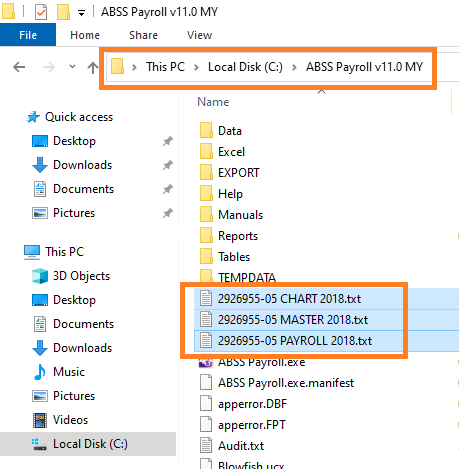The height and width of the screenshot is (469, 459).
Task: Select ABSS Payroll.exe application file
Action: click(262, 363)
